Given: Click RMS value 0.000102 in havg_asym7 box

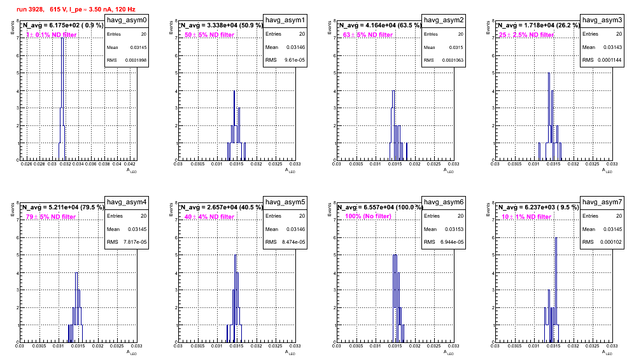Looking at the screenshot, I should coord(611,242).
